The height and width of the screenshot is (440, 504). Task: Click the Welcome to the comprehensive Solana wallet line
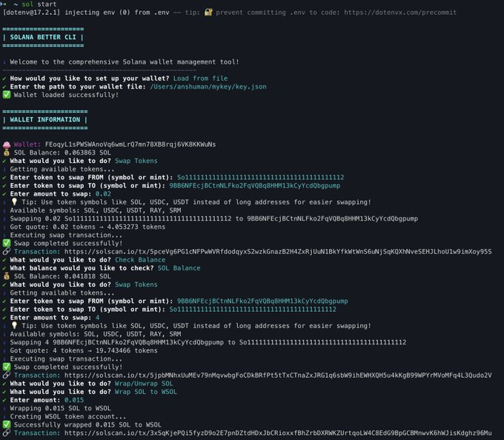pyautogui.click(x=125, y=62)
